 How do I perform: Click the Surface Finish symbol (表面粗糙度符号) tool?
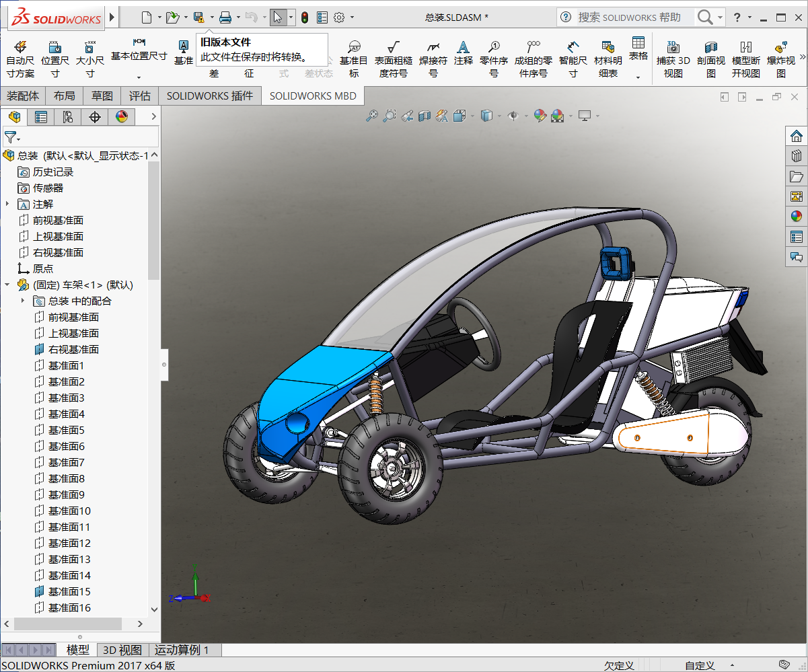pos(393,58)
